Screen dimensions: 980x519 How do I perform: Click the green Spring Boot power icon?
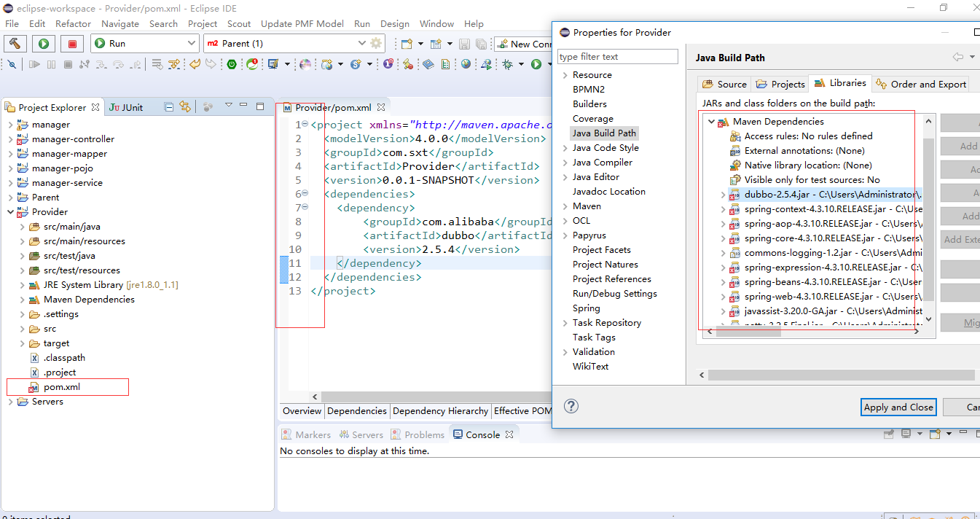click(232, 64)
